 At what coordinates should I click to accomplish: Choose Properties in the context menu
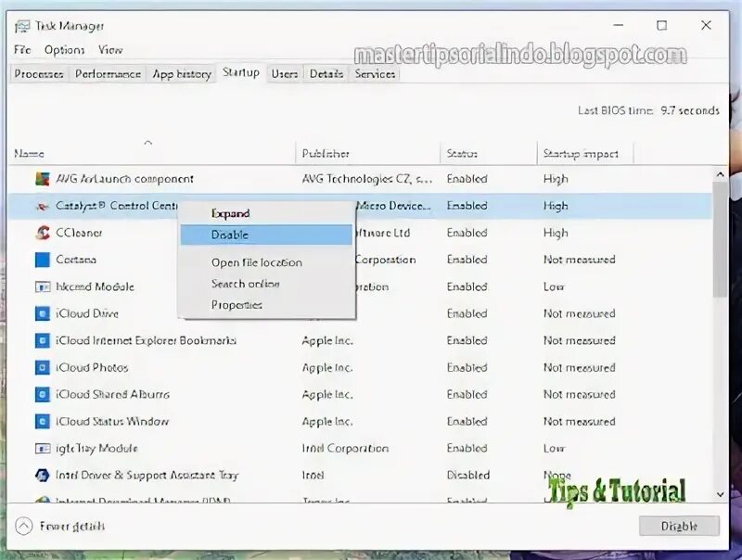(266, 305)
